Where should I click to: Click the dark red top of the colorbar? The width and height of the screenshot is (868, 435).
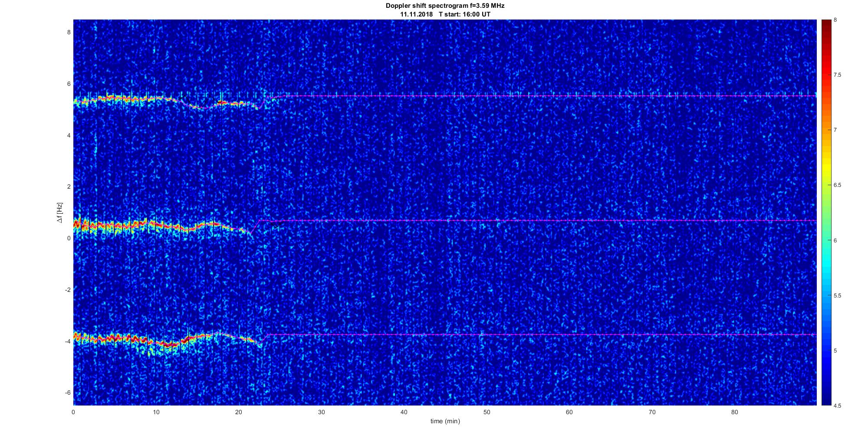coord(826,24)
